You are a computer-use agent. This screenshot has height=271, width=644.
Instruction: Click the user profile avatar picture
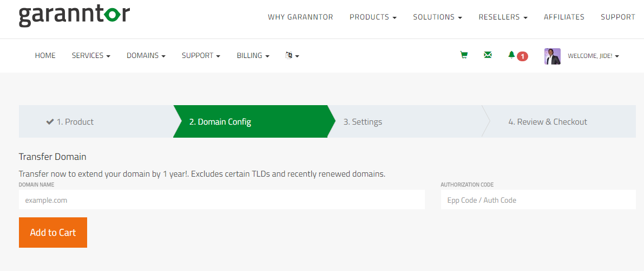click(553, 56)
